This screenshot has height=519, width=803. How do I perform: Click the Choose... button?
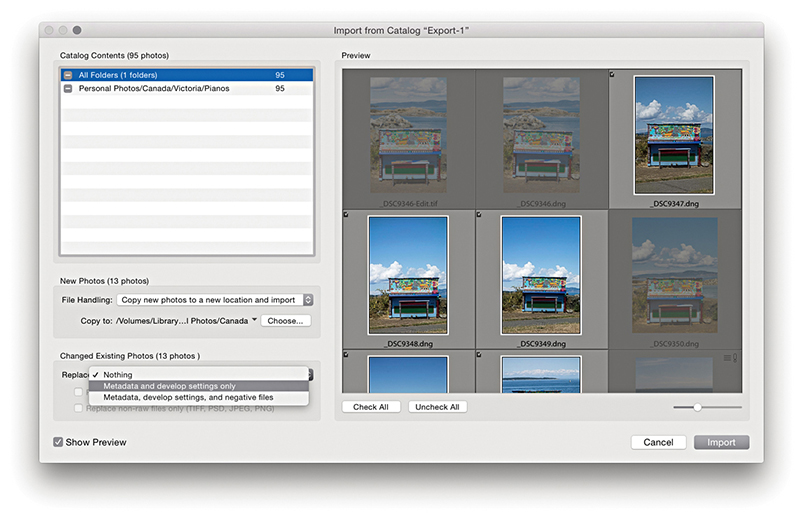(x=285, y=321)
